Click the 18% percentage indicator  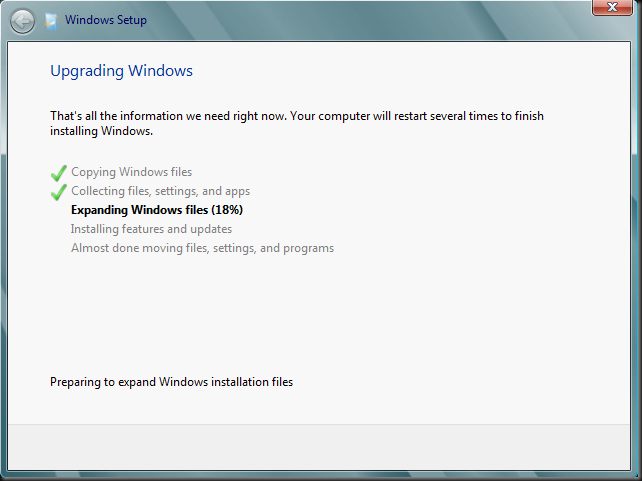coord(227,210)
